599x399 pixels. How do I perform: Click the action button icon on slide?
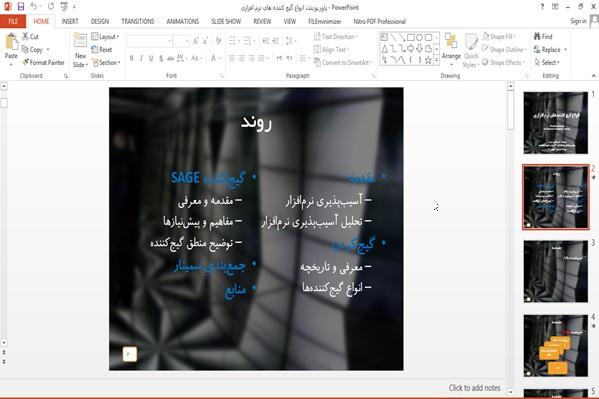tap(130, 354)
